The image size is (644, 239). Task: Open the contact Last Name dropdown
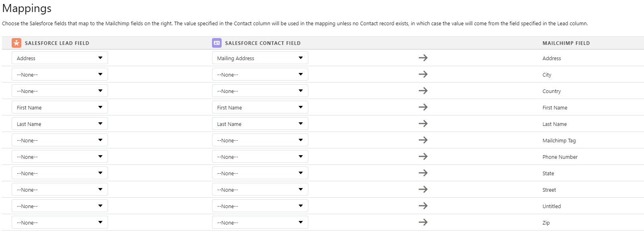point(260,124)
